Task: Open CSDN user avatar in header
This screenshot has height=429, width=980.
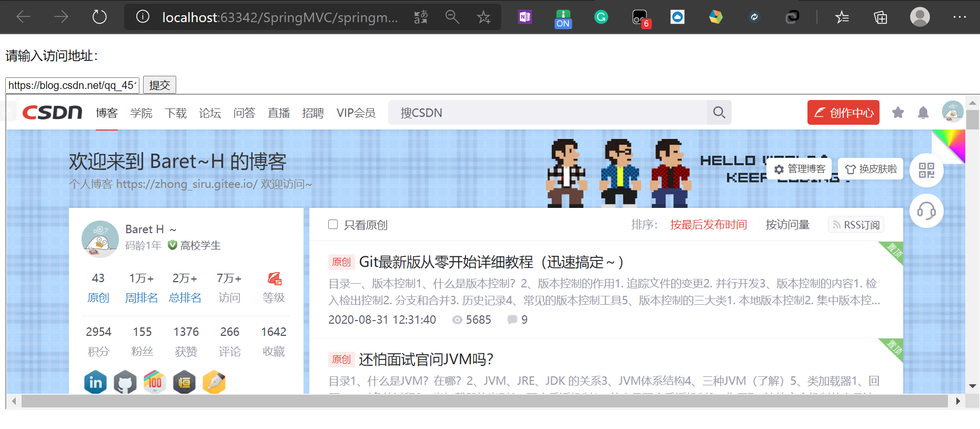Action: [x=953, y=112]
